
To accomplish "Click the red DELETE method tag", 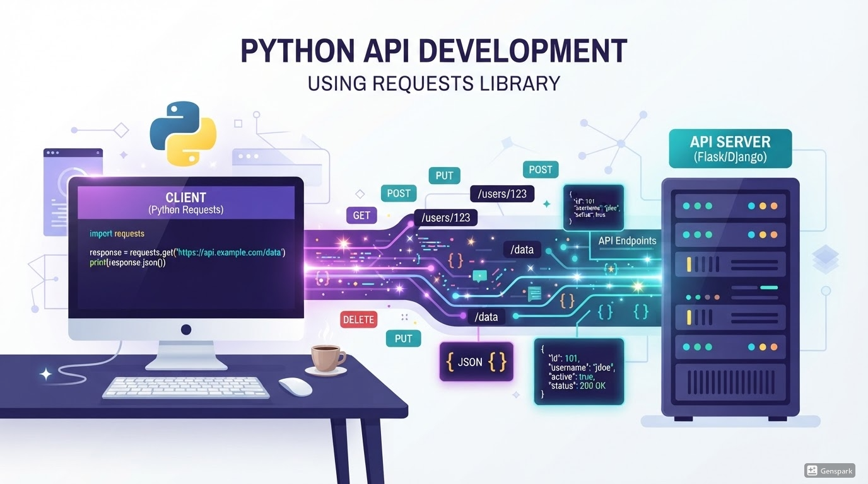I will click(x=358, y=320).
